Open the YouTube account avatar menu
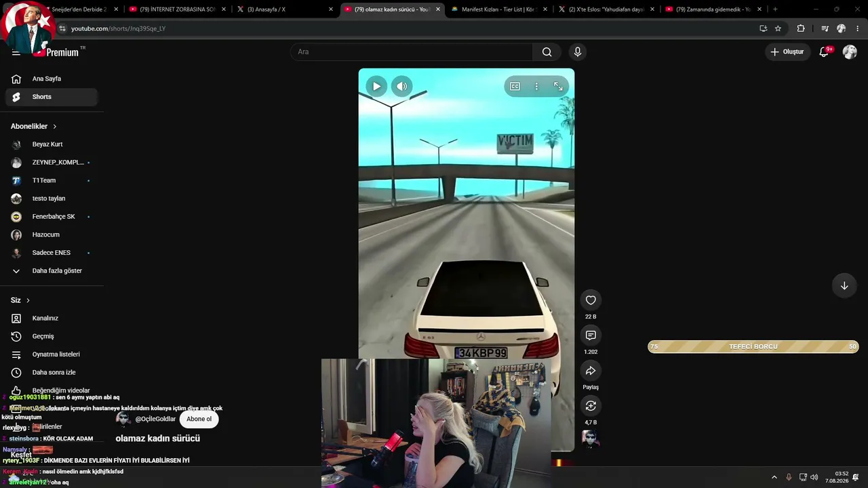 (x=850, y=52)
